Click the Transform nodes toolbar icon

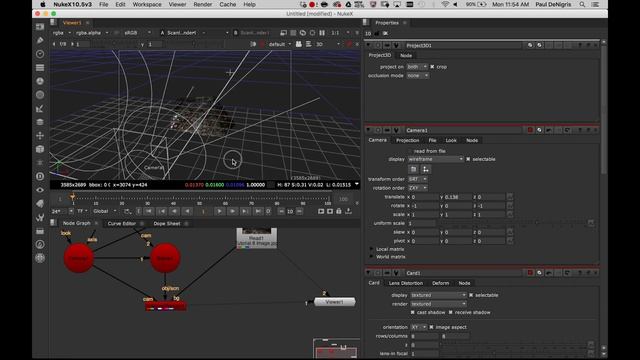pyautogui.click(x=40, y=136)
